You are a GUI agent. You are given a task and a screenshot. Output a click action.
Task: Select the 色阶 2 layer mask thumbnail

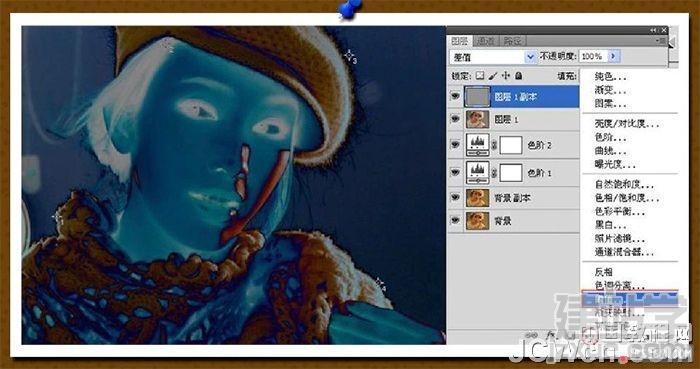pos(511,145)
